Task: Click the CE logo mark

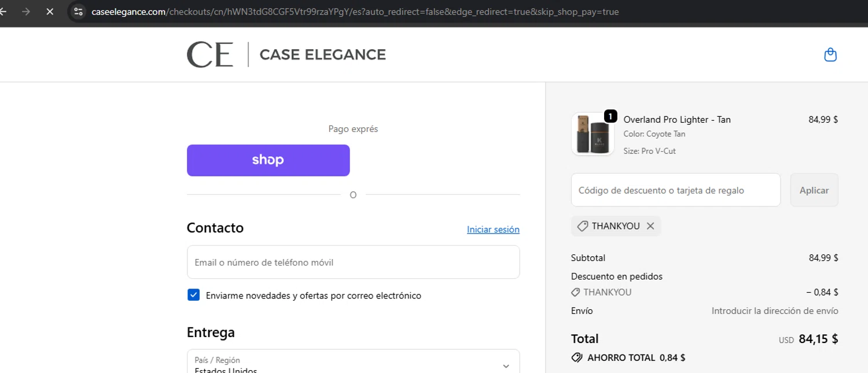Action: [x=209, y=55]
